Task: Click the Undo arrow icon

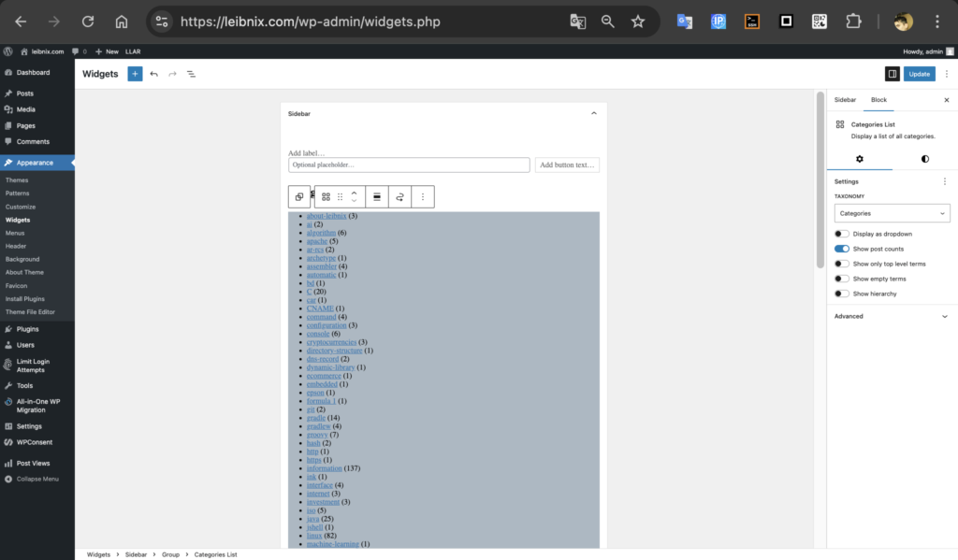Action: 153,74
